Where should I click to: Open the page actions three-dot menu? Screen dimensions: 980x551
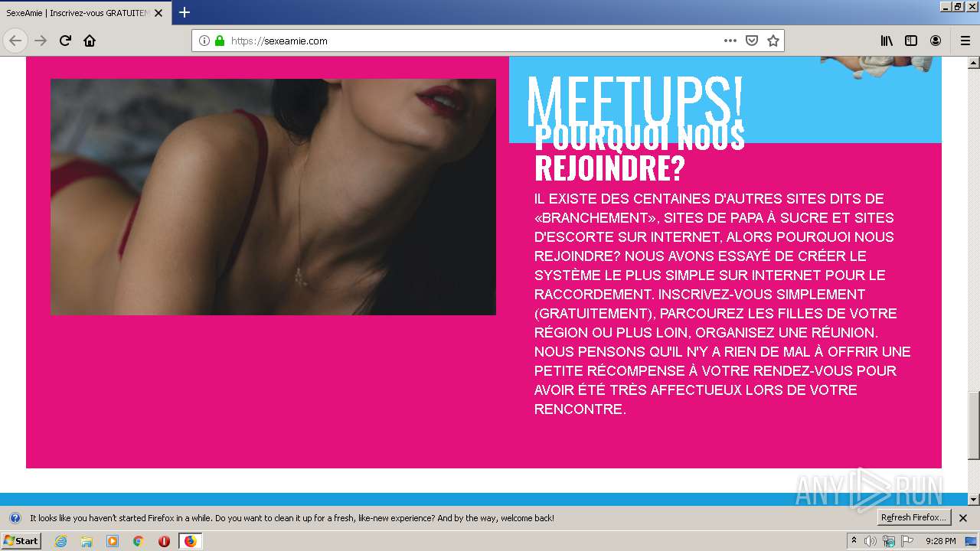(x=730, y=41)
